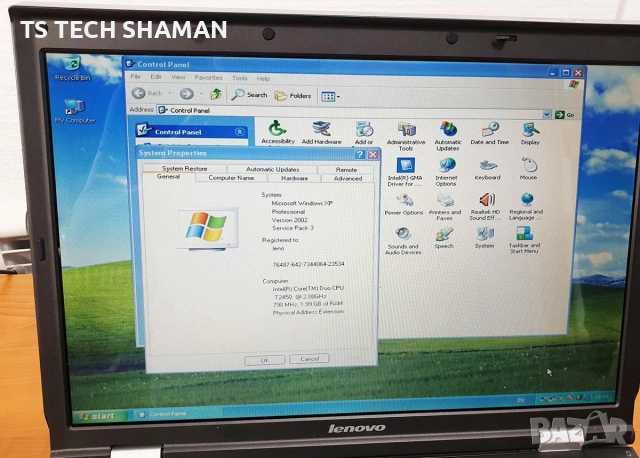640x458 pixels.
Task: Switch to the Hardware tab
Action: (x=294, y=178)
